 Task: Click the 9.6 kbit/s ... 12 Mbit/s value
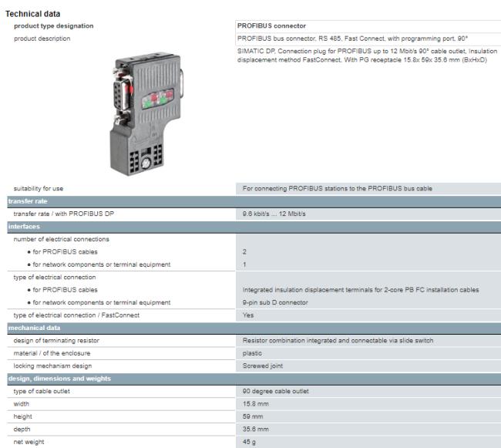[x=274, y=214]
